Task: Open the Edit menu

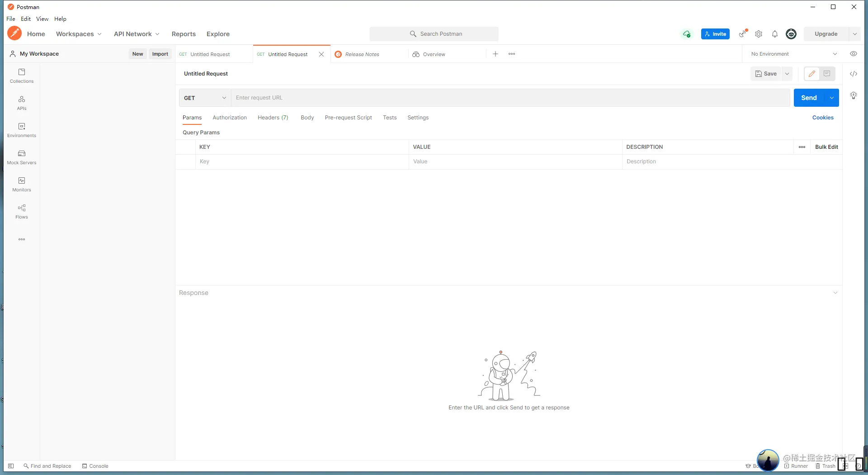Action: tap(26, 19)
